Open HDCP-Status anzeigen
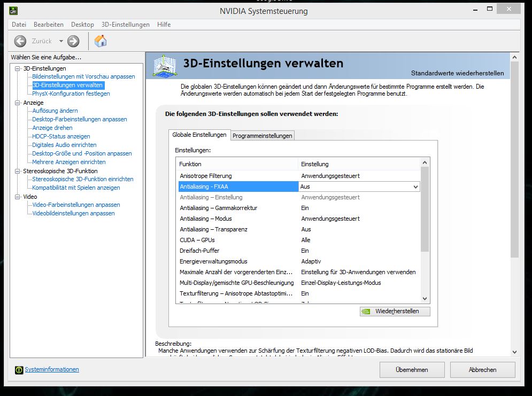This screenshot has height=396, width=532. [61, 136]
